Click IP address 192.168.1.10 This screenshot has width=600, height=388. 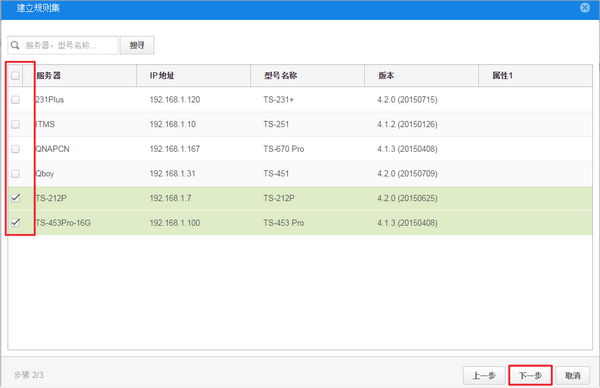pos(173,124)
